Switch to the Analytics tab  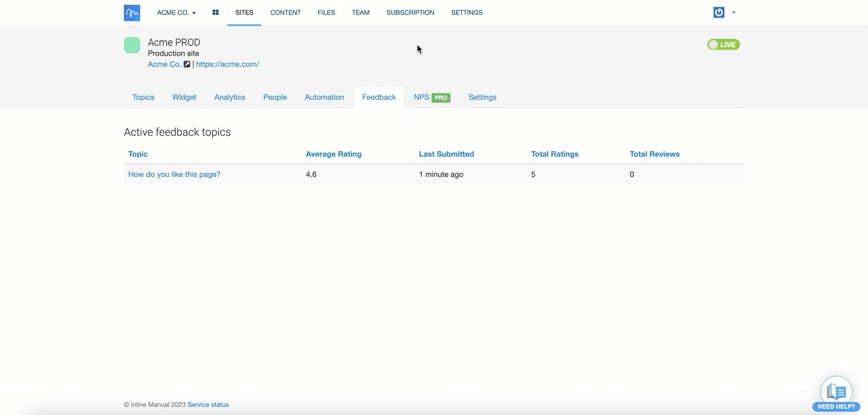pyautogui.click(x=230, y=97)
